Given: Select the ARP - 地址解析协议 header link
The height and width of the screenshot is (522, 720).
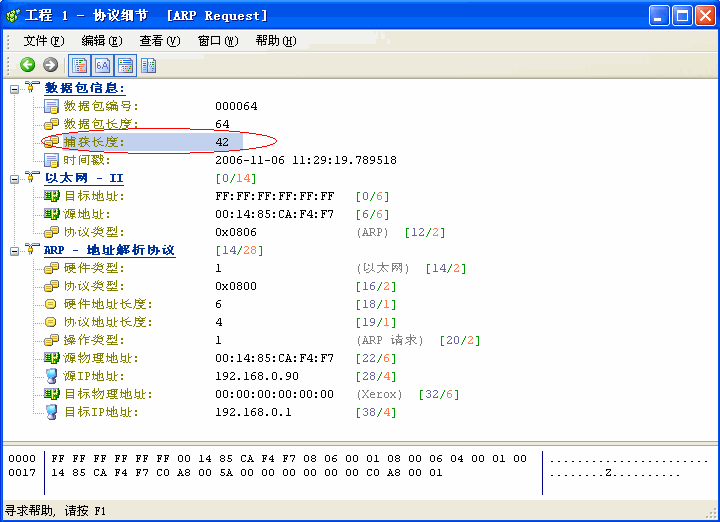Looking at the screenshot, I should pyautogui.click(x=110, y=250).
